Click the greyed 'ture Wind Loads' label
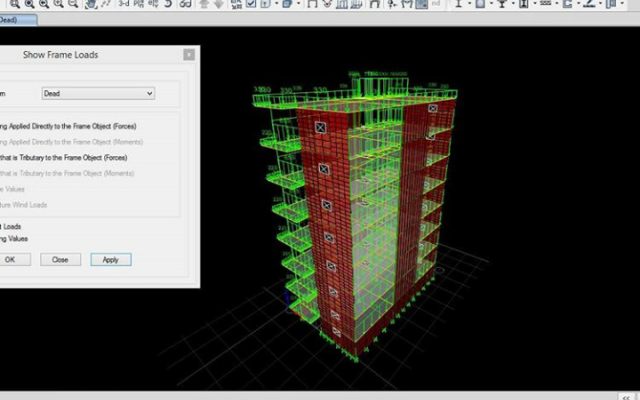The image size is (640, 400). pos(23,204)
